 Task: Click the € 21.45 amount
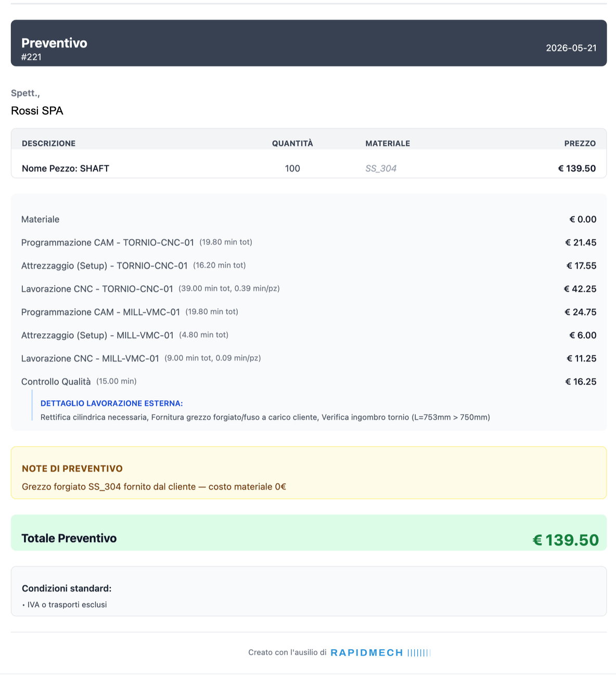tap(581, 243)
